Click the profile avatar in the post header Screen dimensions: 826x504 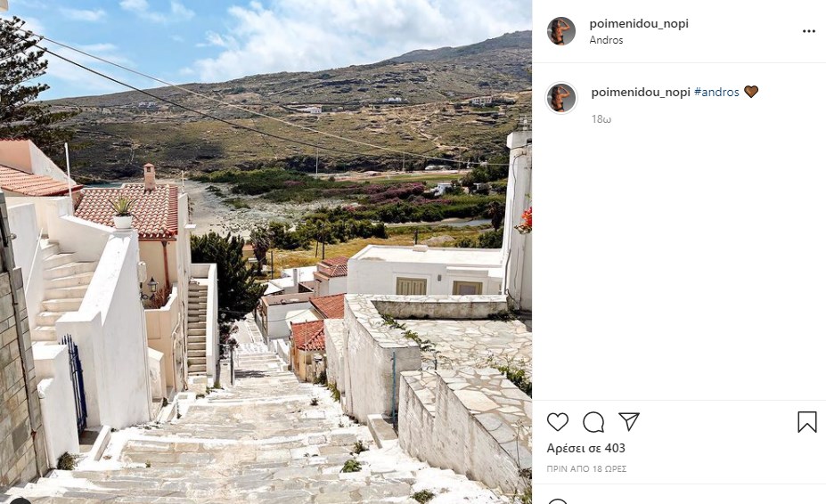(561, 31)
